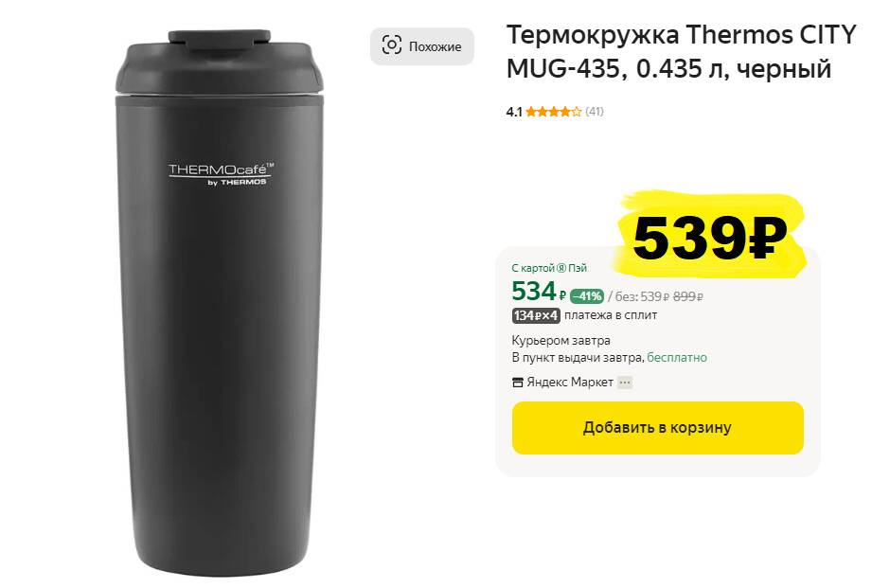Click the store icon before Яндекс Маркет
The image size is (872, 588).
(x=517, y=383)
